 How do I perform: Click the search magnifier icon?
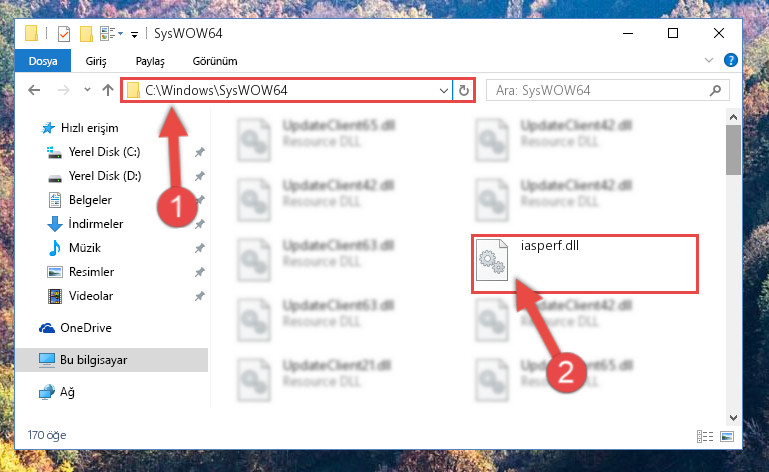coord(716,90)
